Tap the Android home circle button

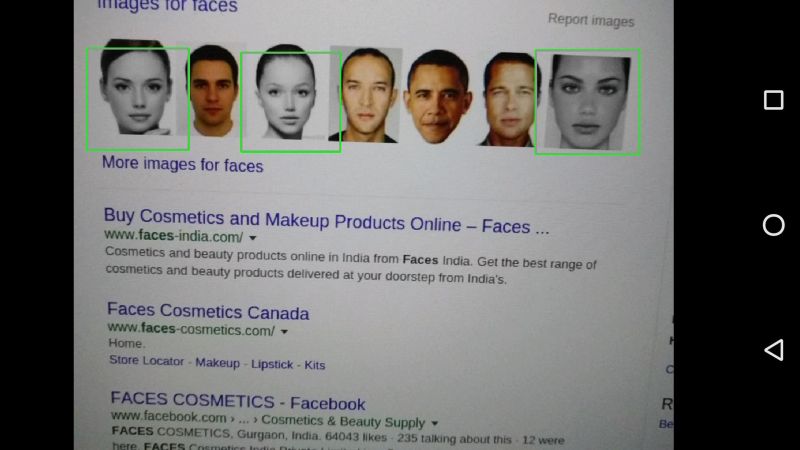tap(773, 225)
